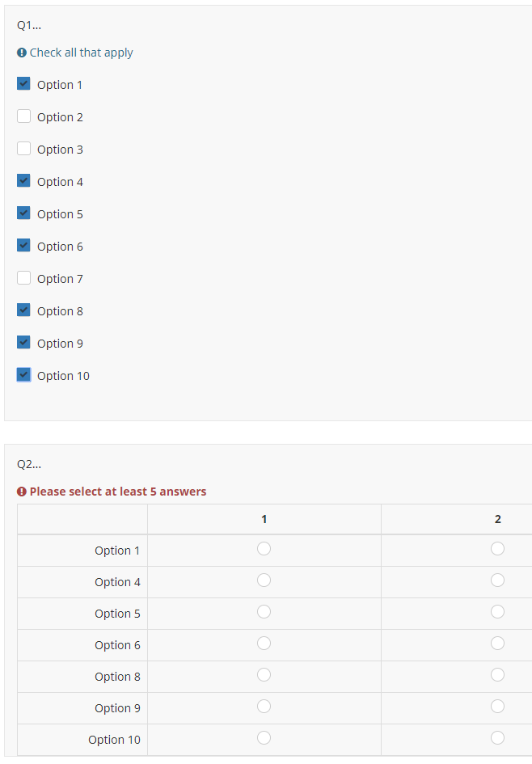This screenshot has height=764, width=532.
Task: Choose column 2 radio for Option 1 row
Action: click(x=497, y=549)
